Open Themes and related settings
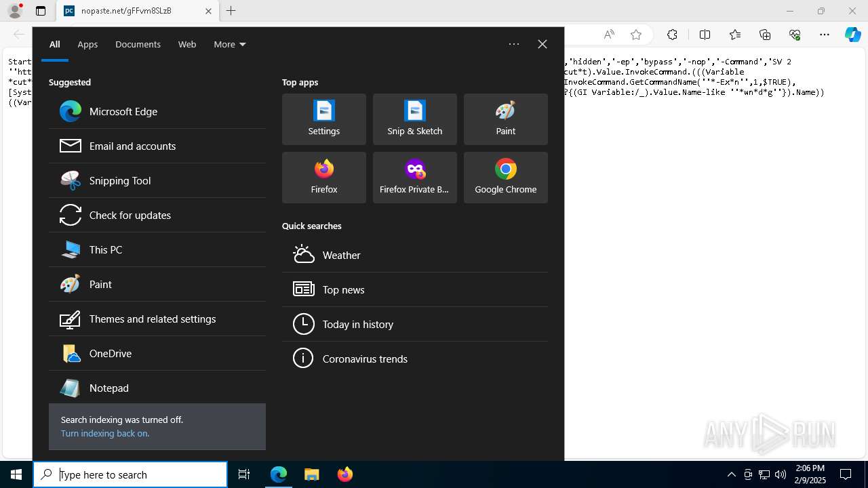Image resolution: width=868 pixels, height=488 pixels. [x=157, y=319]
